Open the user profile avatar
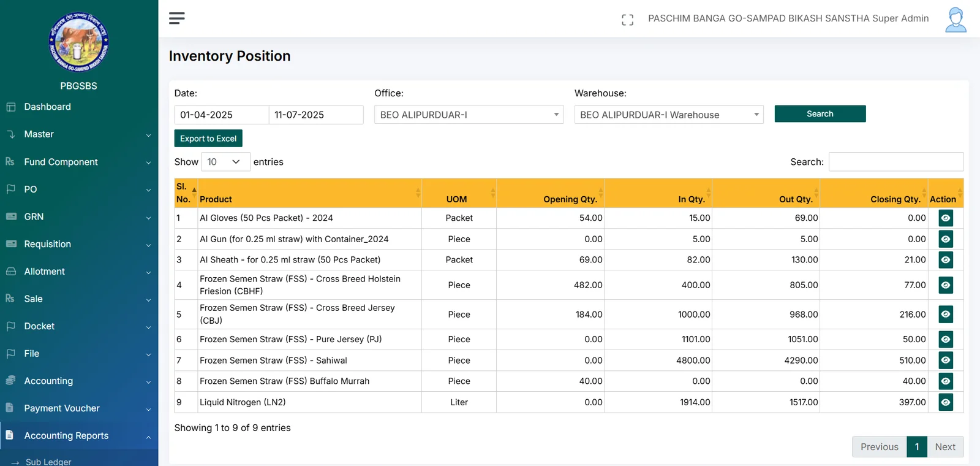 (955, 20)
